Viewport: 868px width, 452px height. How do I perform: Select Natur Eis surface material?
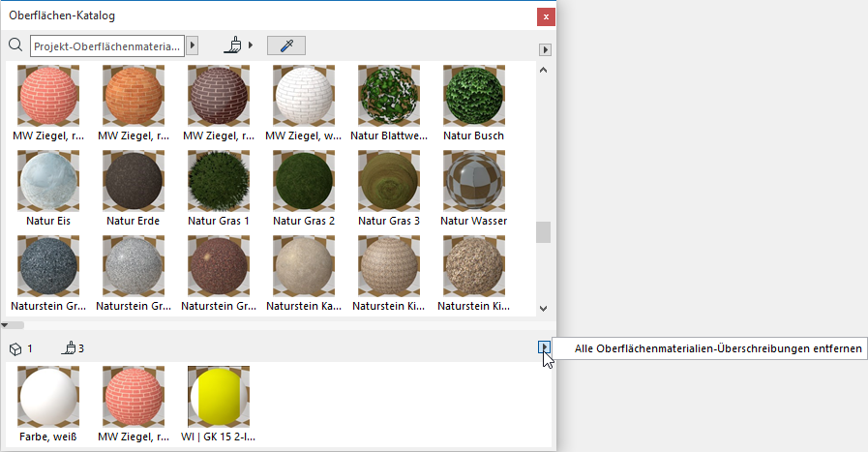pos(48,181)
